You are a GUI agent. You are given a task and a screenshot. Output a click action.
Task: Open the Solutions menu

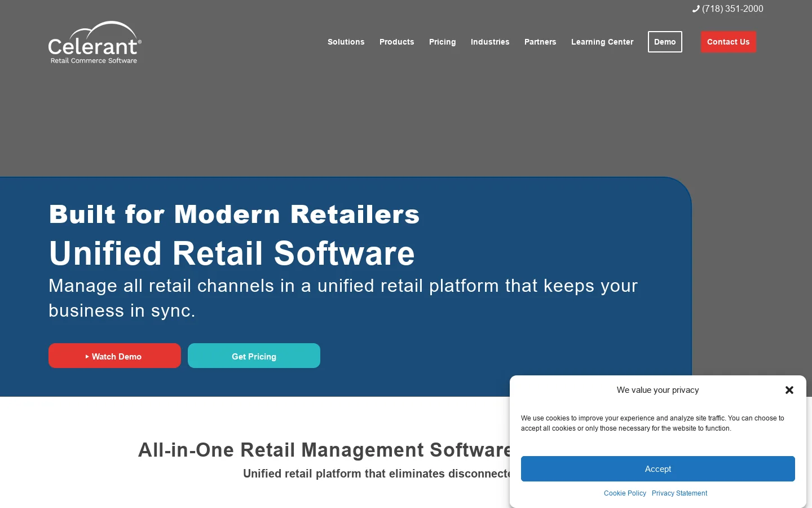click(x=346, y=42)
